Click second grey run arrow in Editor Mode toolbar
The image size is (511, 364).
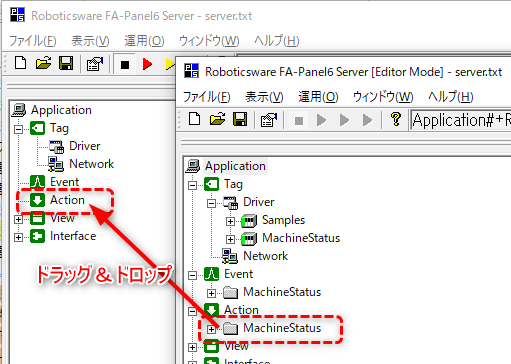344,120
